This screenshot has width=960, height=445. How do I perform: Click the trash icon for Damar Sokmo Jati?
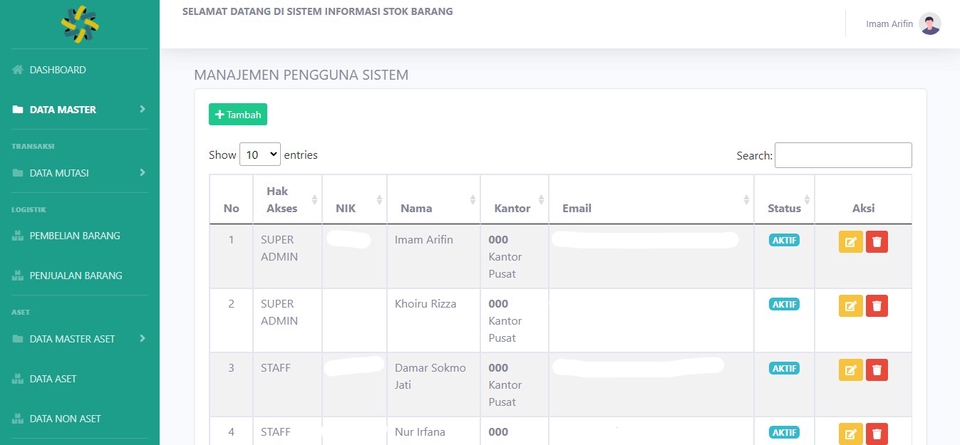(x=877, y=370)
